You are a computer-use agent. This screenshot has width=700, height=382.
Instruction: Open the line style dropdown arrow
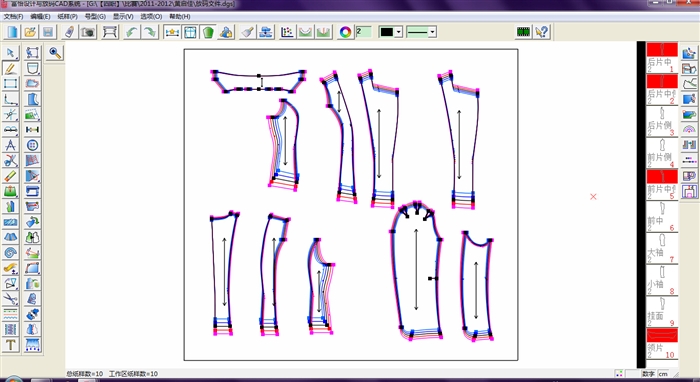point(432,32)
